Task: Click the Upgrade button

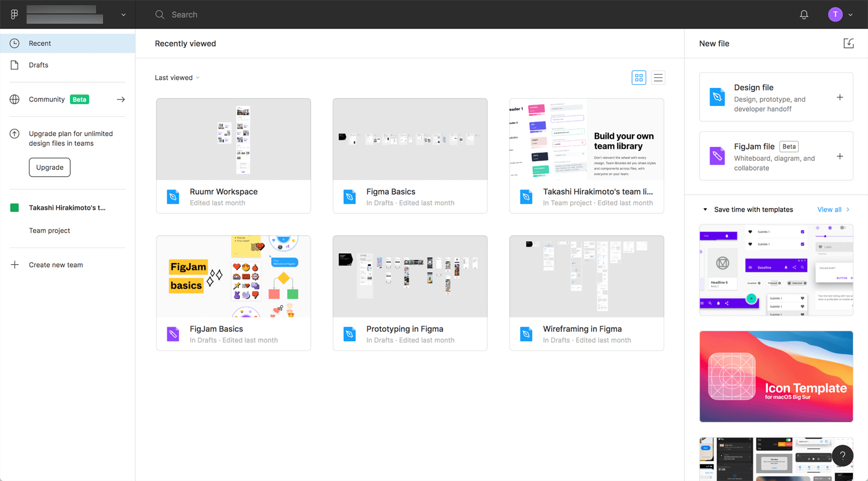Action: [50, 167]
